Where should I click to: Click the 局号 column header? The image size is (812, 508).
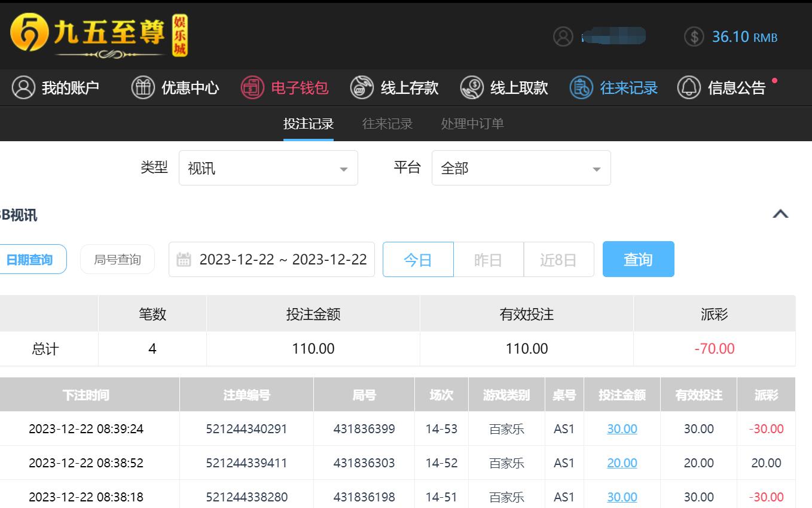click(364, 395)
